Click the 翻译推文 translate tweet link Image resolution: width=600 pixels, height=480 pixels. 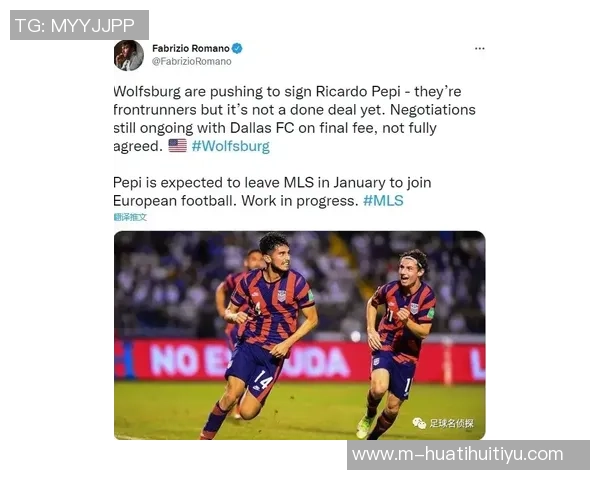pyautogui.click(x=130, y=217)
